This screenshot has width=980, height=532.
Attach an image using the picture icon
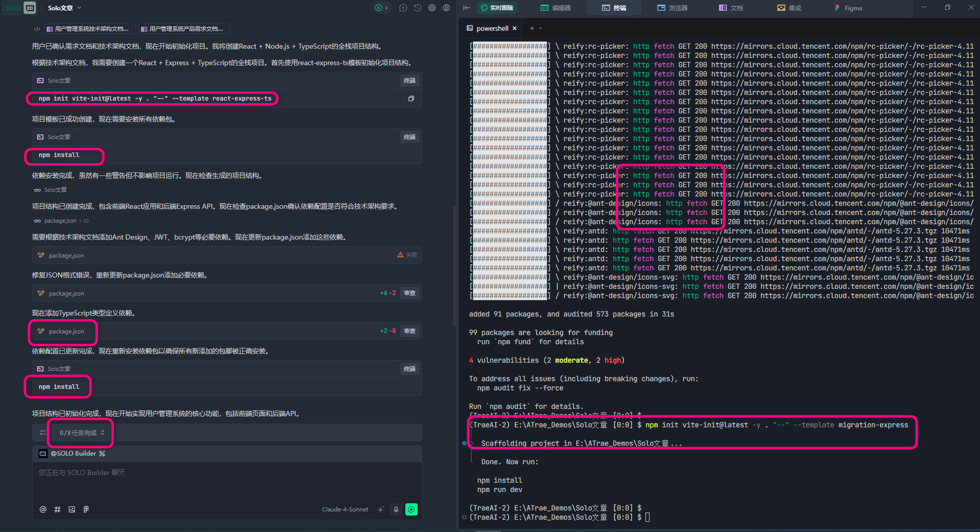pos(72,509)
